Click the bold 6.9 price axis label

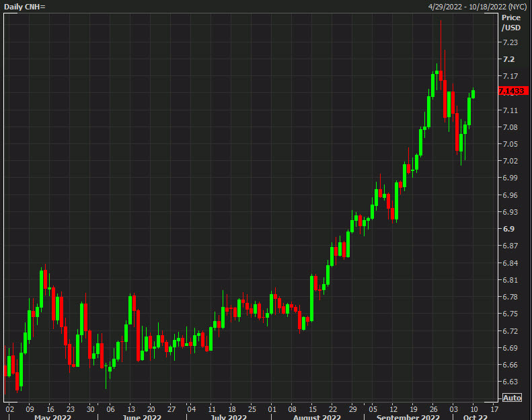click(x=508, y=229)
